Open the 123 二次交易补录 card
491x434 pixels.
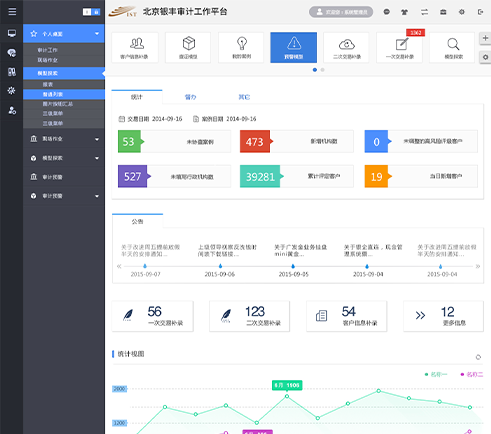click(249, 316)
